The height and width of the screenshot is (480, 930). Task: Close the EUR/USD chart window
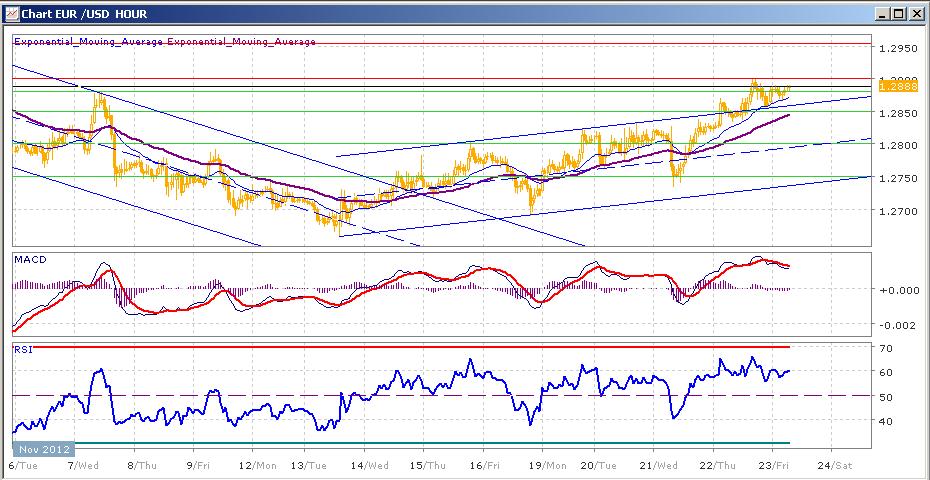coord(915,14)
